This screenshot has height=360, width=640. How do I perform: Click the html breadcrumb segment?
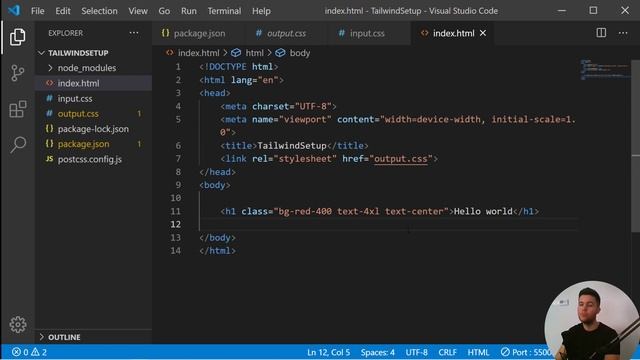click(x=254, y=53)
